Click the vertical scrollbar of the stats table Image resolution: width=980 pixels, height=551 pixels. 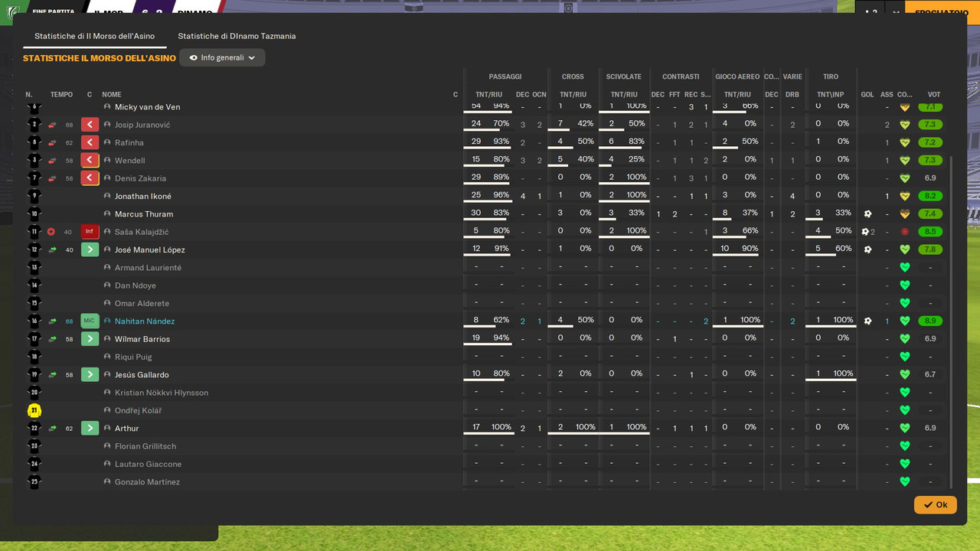[x=952, y=321]
